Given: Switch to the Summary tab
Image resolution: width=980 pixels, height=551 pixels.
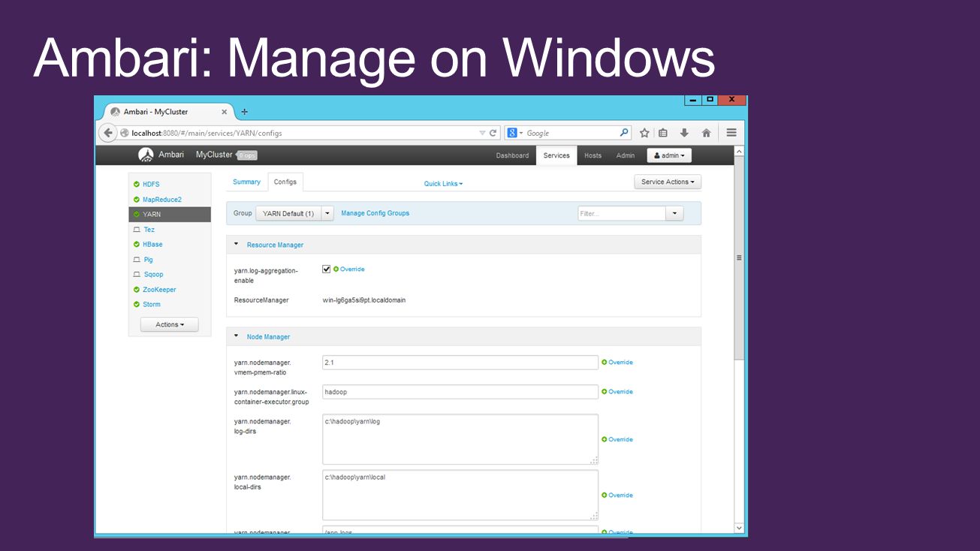Looking at the screenshot, I should click(x=246, y=182).
